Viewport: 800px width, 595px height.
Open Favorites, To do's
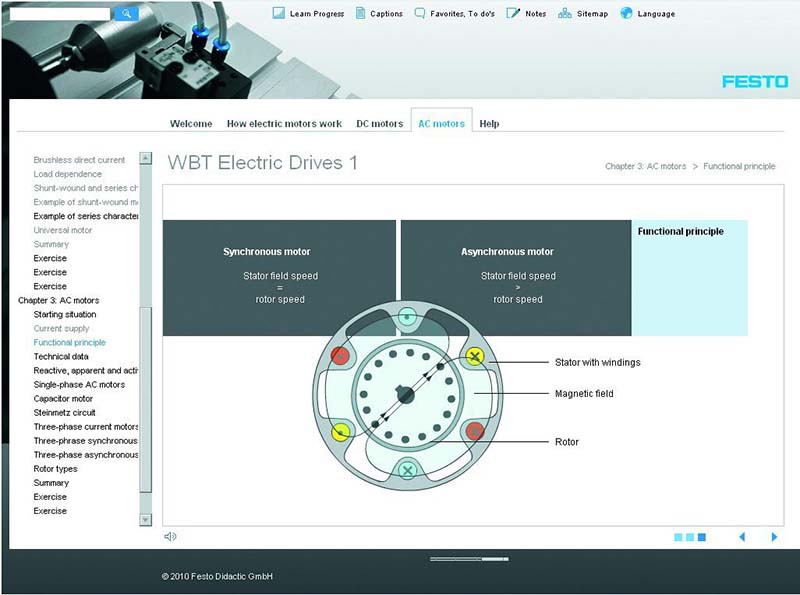(x=455, y=14)
